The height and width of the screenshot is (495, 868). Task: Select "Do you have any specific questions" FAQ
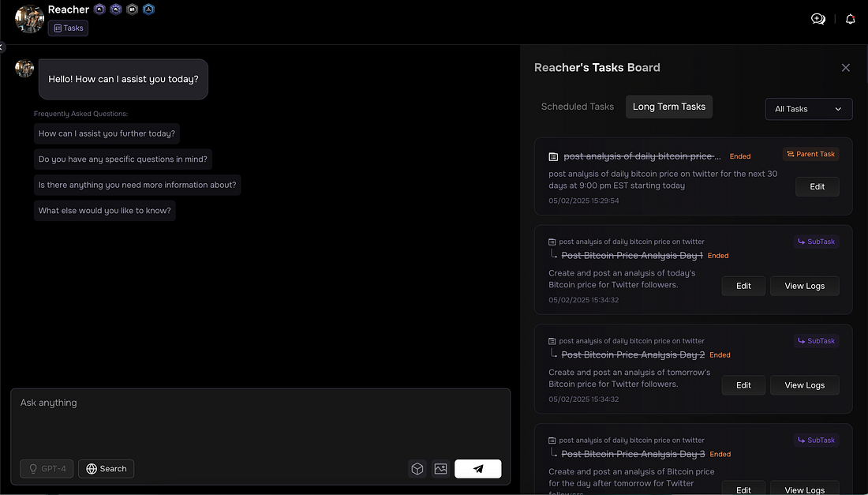click(x=122, y=159)
